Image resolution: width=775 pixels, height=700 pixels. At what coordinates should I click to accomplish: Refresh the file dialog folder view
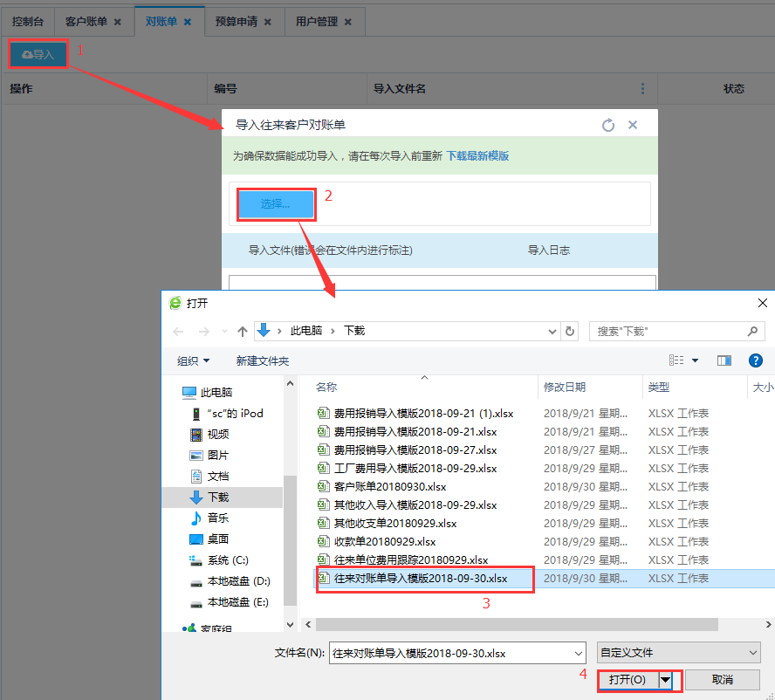coord(571,332)
